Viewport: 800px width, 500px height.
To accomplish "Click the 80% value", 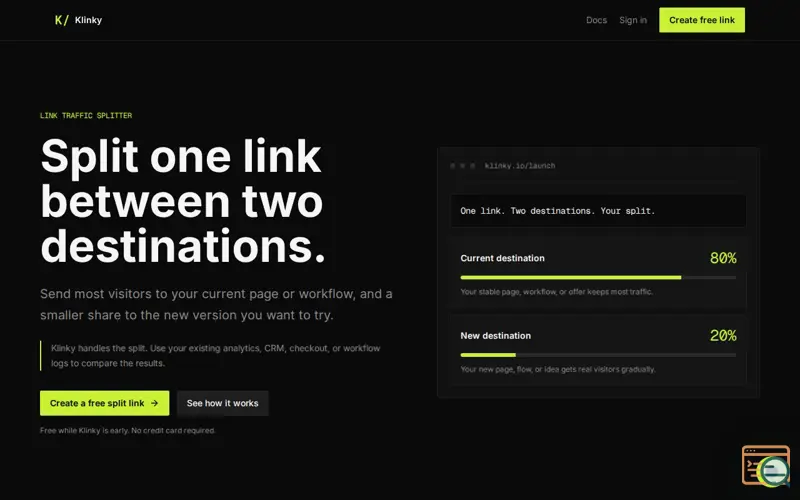I will [723, 258].
